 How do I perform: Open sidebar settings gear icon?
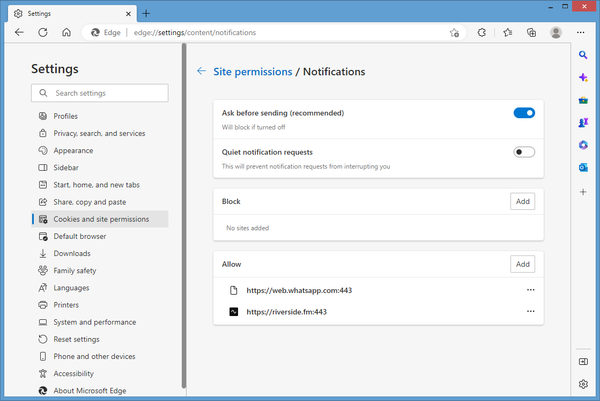click(x=583, y=384)
